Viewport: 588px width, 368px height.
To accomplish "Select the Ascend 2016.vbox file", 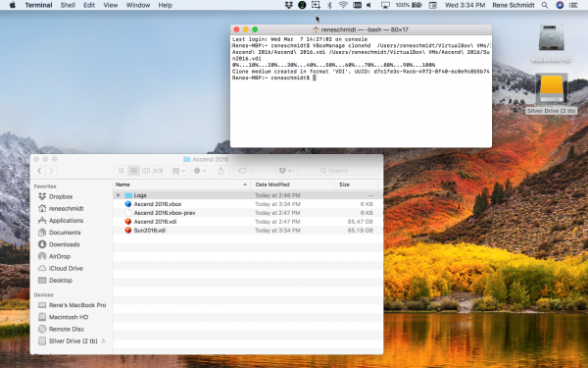I will tap(248, 204).
